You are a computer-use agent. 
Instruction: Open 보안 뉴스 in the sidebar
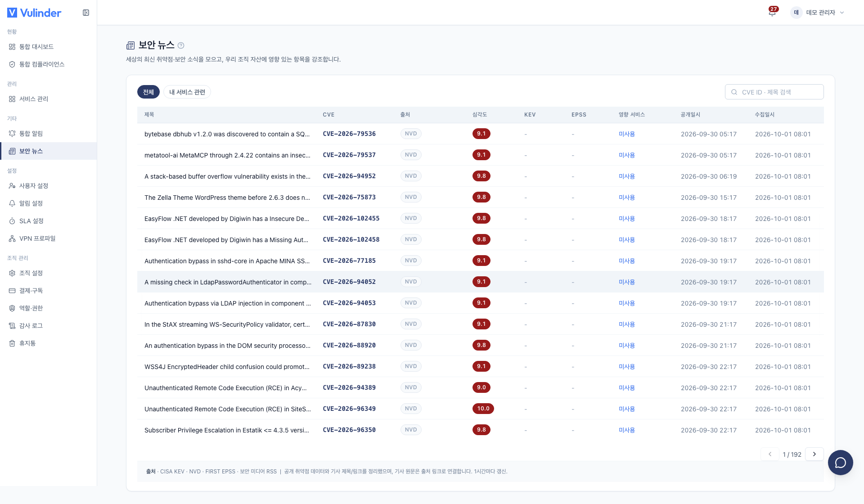[x=49, y=151]
